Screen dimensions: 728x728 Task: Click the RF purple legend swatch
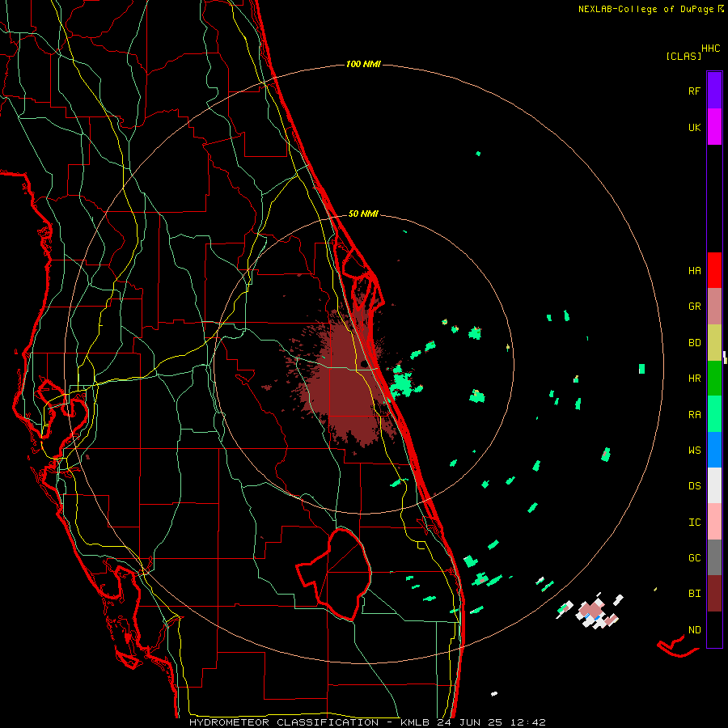(714, 91)
